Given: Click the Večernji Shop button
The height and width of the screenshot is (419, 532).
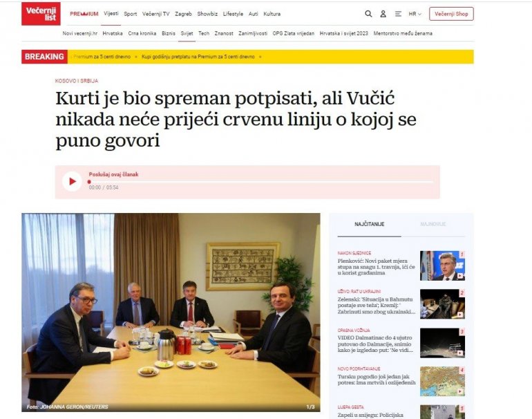Looking at the screenshot, I should [451, 14].
